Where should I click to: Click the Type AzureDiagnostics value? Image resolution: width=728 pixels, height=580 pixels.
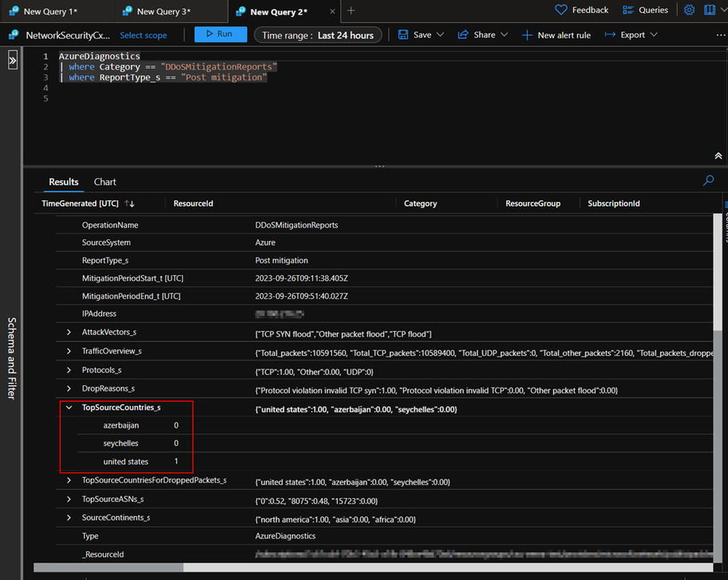(285, 536)
